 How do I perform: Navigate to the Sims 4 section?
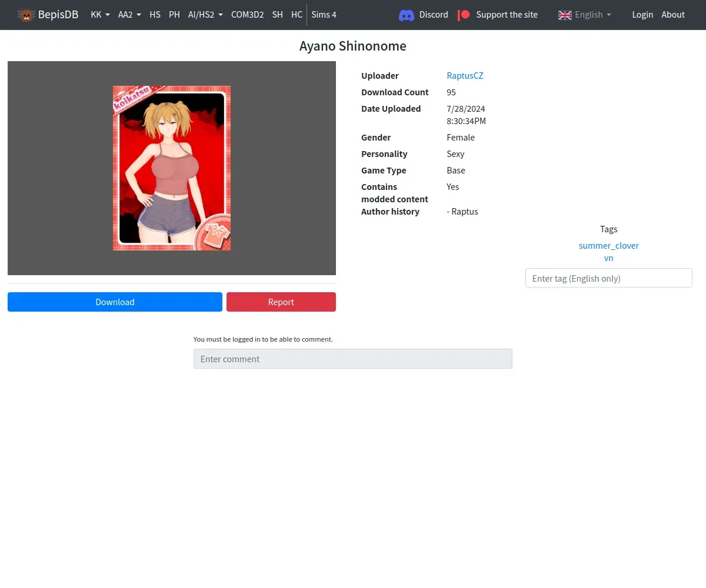324,15
